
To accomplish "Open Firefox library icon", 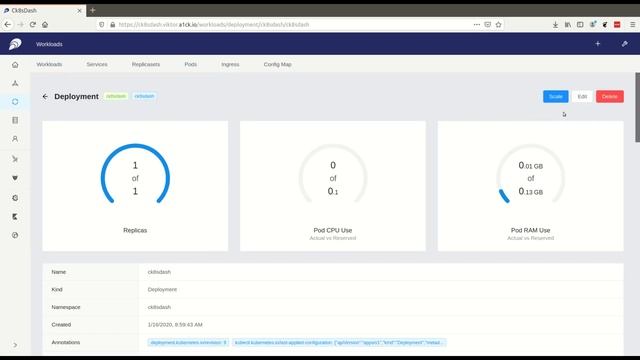I will tap(568, 24).
